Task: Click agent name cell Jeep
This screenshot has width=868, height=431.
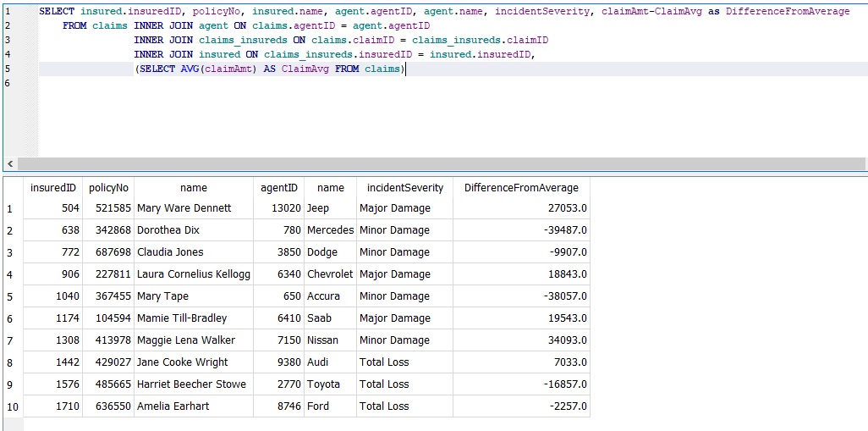Action: coord(331,208)
